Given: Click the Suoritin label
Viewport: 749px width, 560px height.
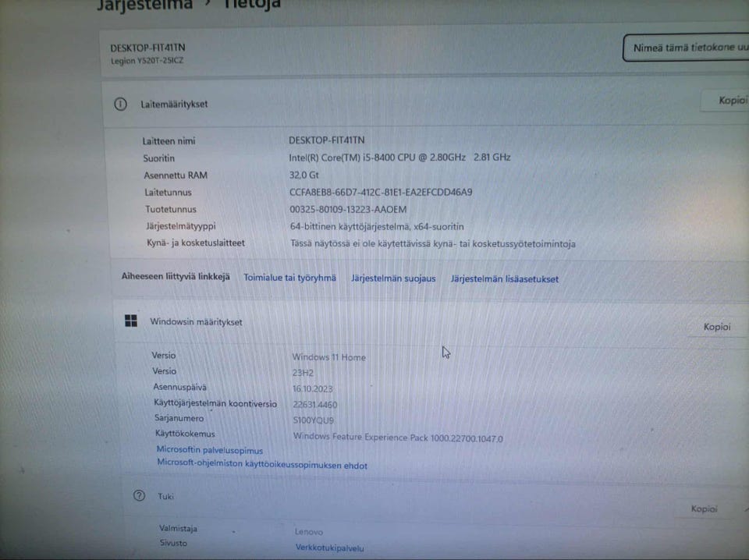Looking at the screenshot, I should [x=158, y=158].
